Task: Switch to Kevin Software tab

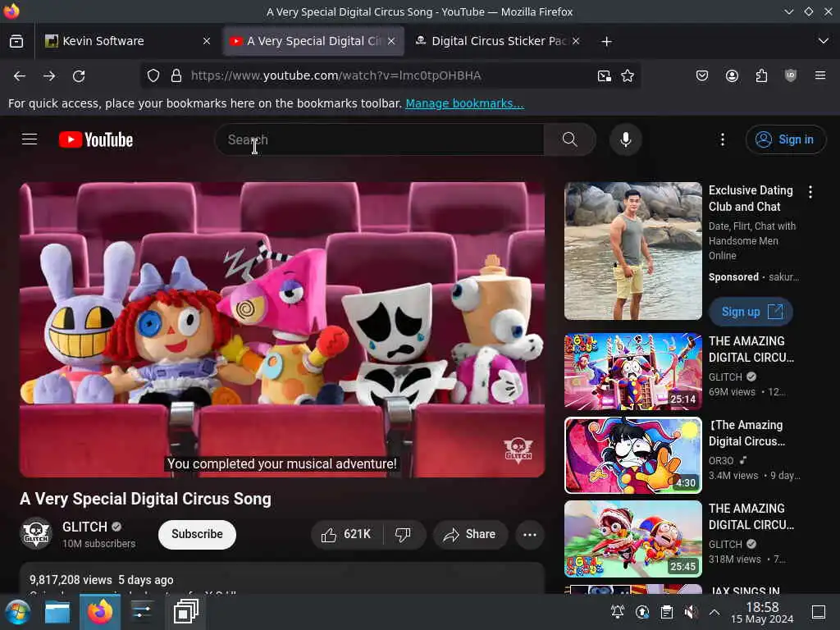Action: pyautogui.click(x=127, y=41)
